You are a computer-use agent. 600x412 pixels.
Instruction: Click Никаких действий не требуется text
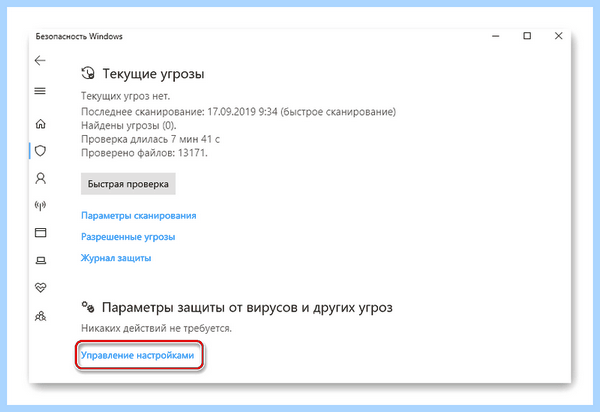(x=157, y=328)
